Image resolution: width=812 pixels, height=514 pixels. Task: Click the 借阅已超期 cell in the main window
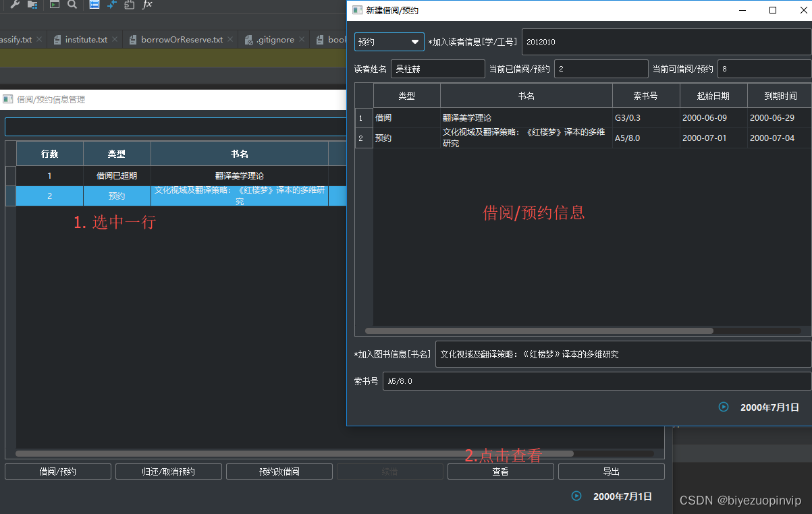117,176
